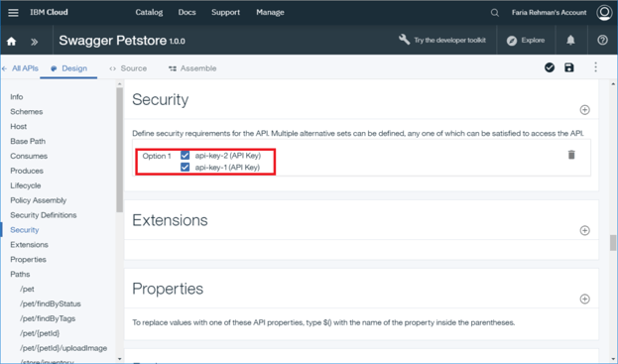618x364 pixels.
Task: Open the notifications bell
Action: point(570,41)
